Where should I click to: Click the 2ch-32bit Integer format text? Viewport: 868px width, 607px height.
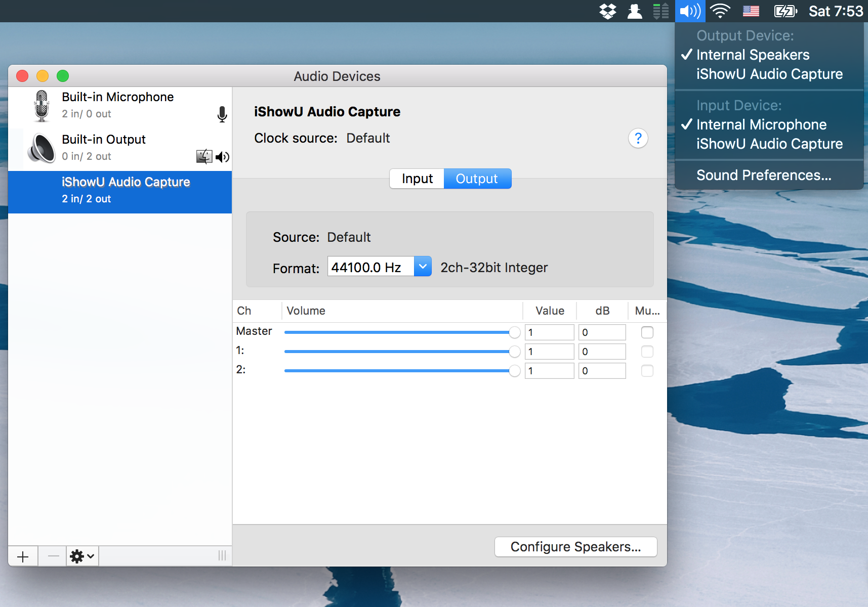coord(494,268)
